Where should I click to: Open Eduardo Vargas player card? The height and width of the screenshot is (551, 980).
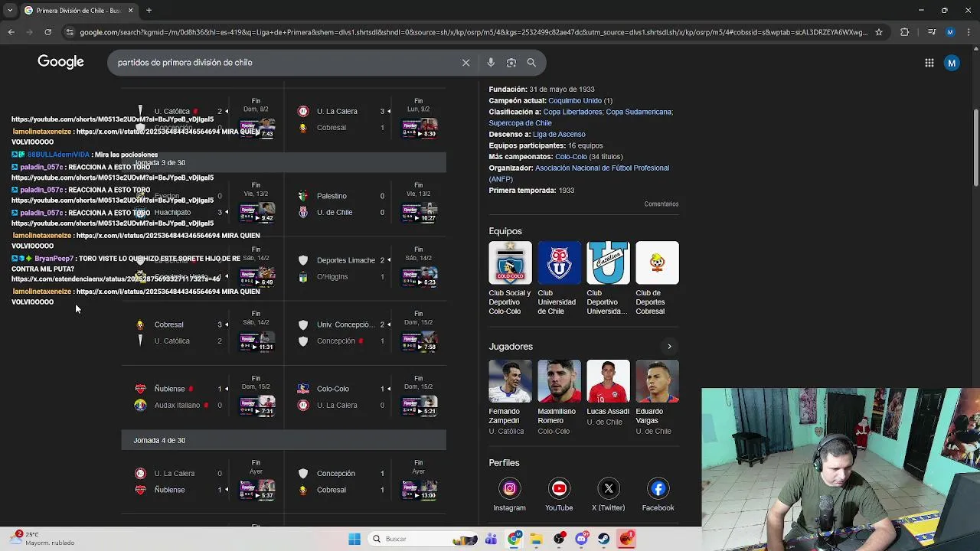(657, 398)
